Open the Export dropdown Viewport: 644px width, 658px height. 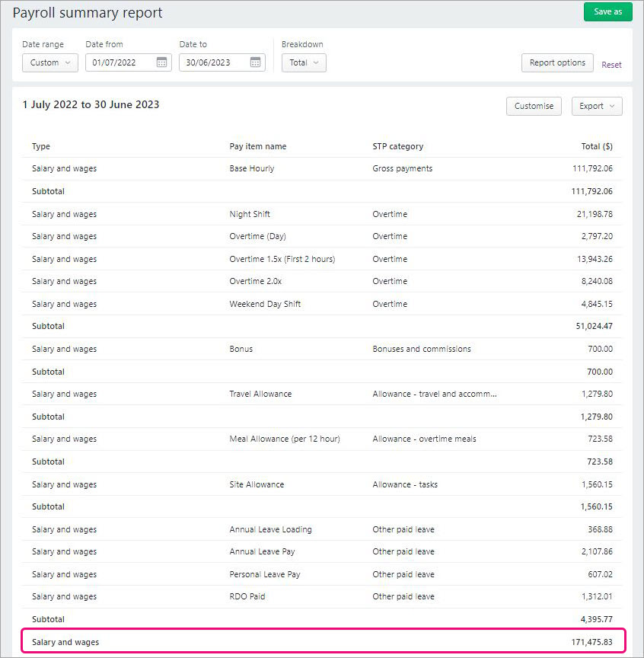[x=597, y=106]
